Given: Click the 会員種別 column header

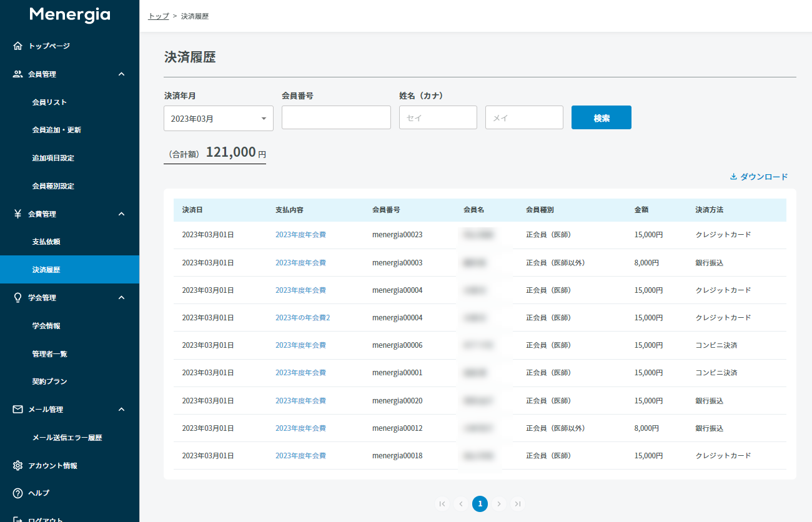Looking at the screenshot, I should 540,210.
